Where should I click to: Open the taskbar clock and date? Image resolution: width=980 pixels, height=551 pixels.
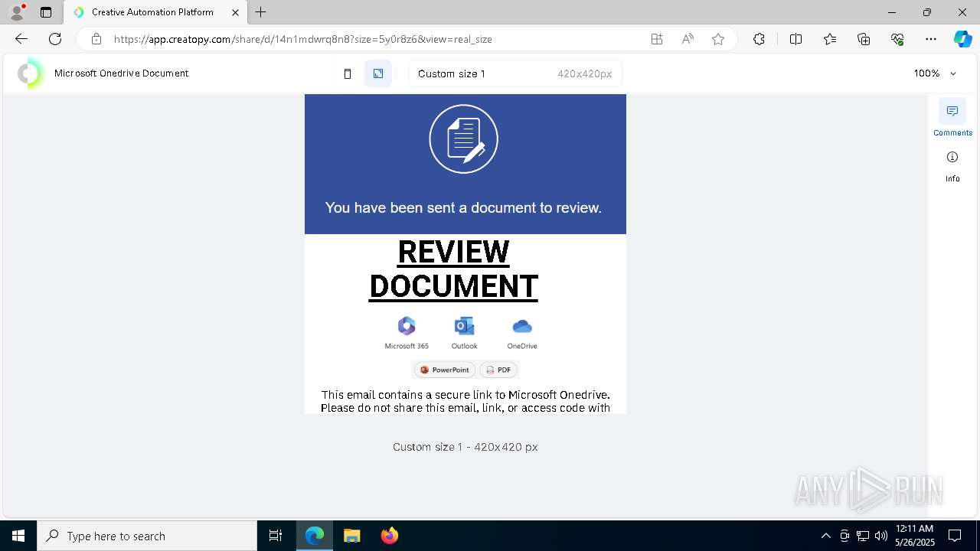pyautogui.click(x=914, y=536)
